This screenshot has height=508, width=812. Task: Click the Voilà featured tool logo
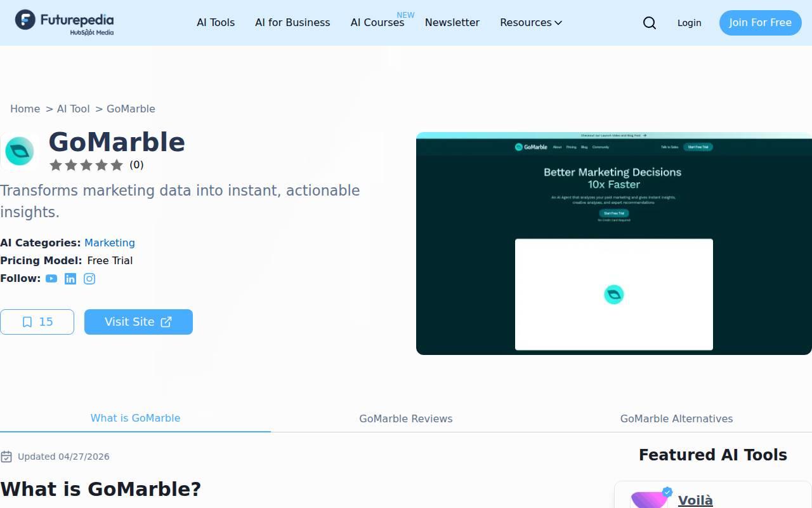pyautogui.click(x=650, y=498)
